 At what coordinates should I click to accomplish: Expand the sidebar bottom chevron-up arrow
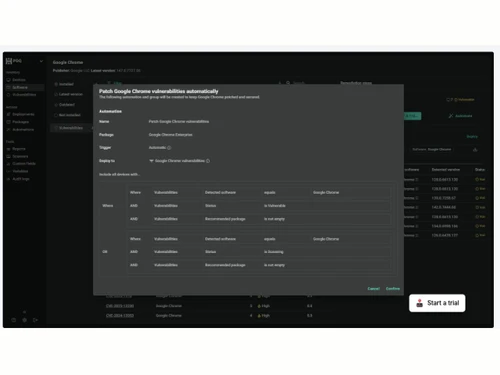click(x=24, y=312)
